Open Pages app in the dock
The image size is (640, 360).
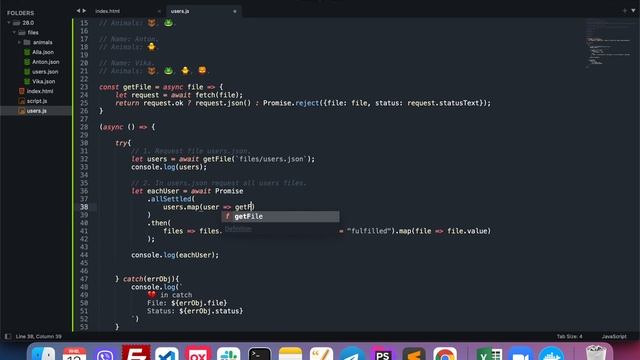321,353
